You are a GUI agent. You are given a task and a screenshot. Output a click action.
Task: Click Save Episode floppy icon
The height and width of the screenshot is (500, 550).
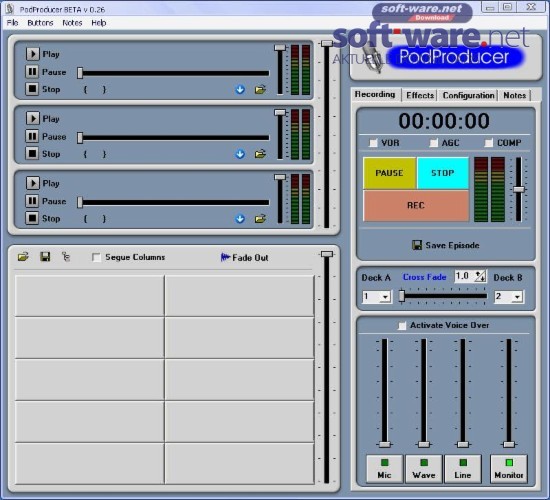pos(417,245)
